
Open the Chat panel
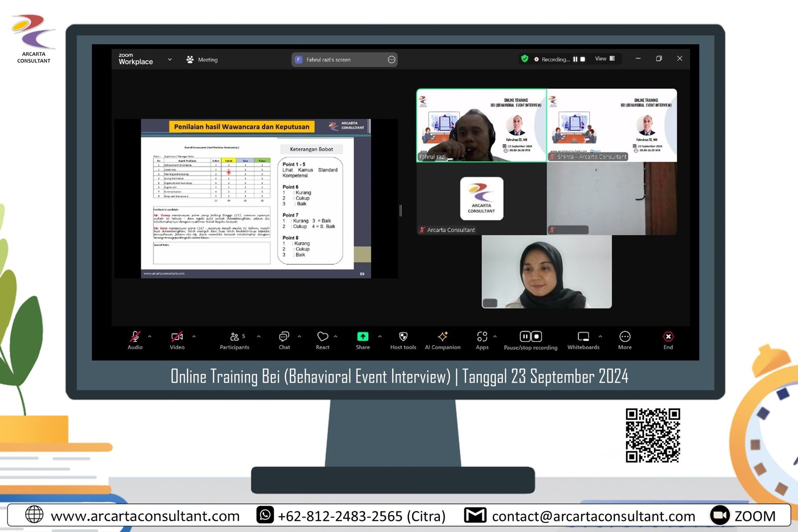pyautogui.click(x=284, y=337)
